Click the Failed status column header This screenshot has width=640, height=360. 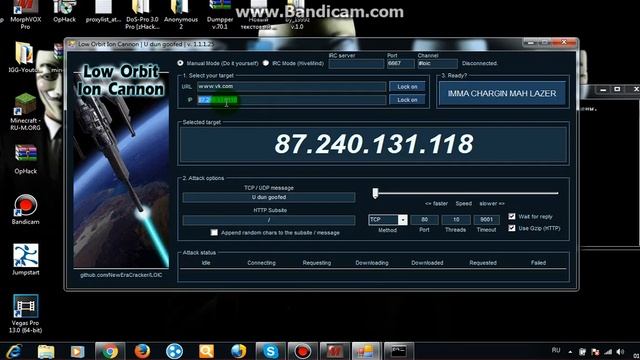(538, 263)
